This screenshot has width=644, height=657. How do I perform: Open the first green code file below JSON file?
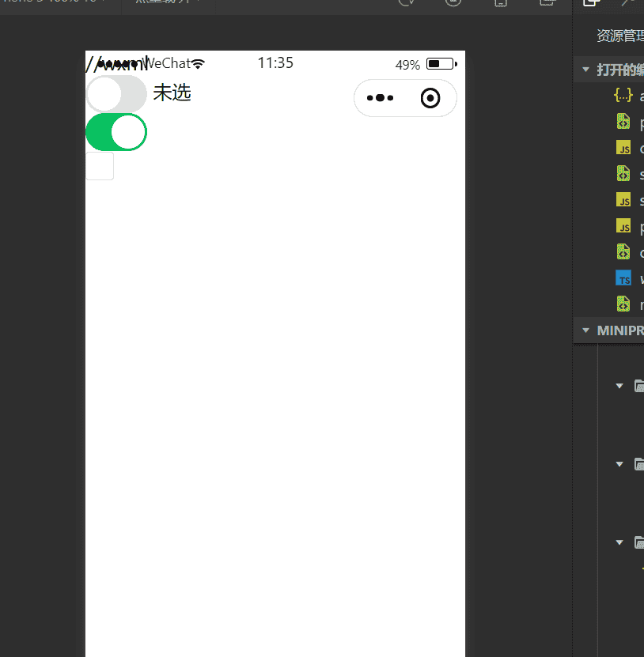point(624,122)
